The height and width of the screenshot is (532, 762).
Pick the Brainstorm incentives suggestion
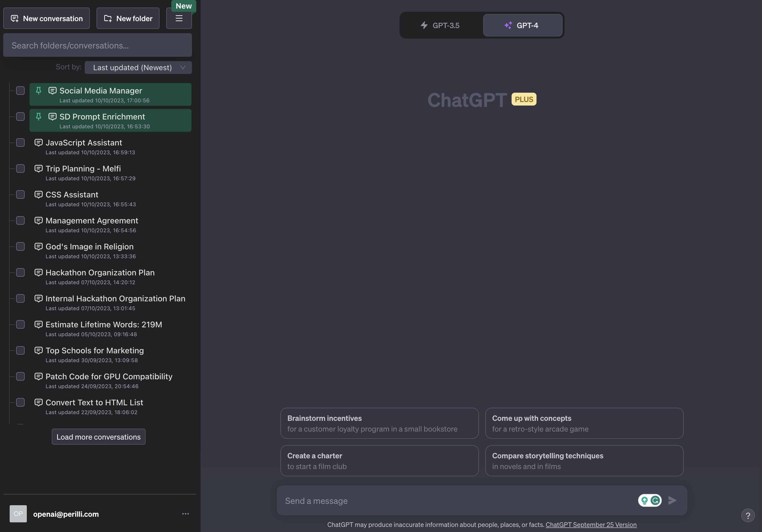click(x=379, y=423)
